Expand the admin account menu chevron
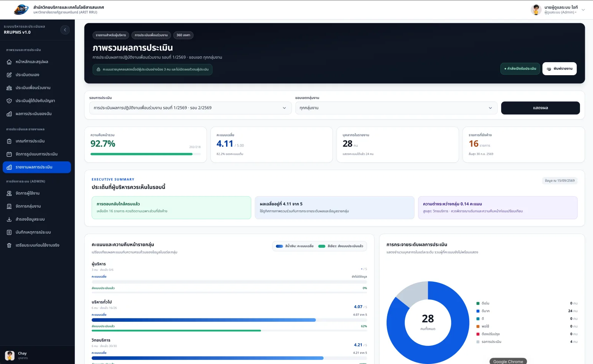 point(583,10)
